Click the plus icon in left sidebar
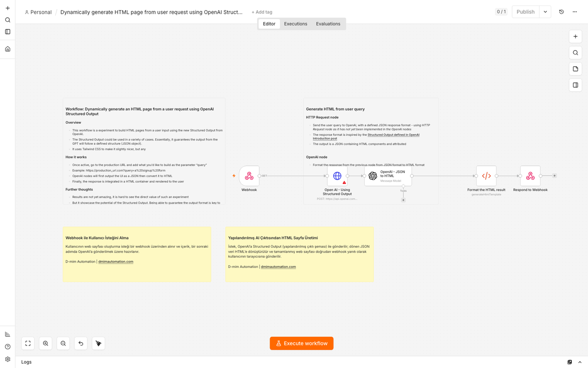Viewport: 588px width, 368px height. click(x=7, y=8)
